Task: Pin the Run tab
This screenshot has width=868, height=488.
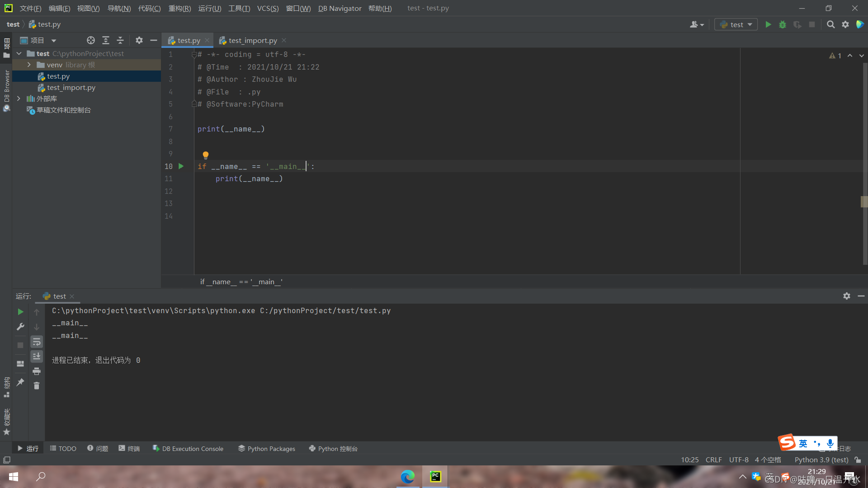Action: tap(20, 382)
